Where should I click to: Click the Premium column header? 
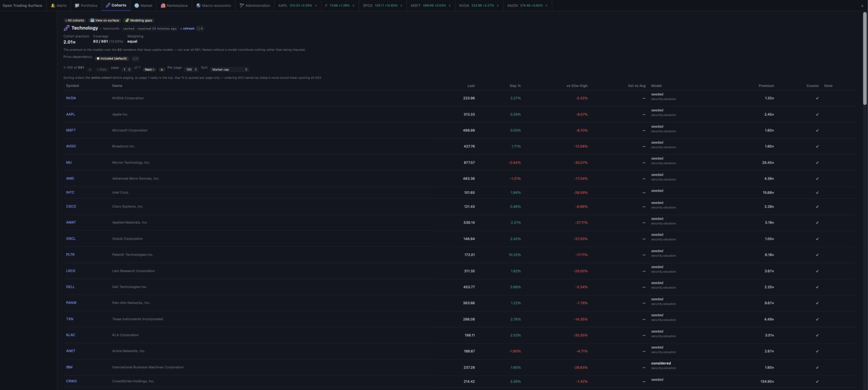(x=766, y=86)
